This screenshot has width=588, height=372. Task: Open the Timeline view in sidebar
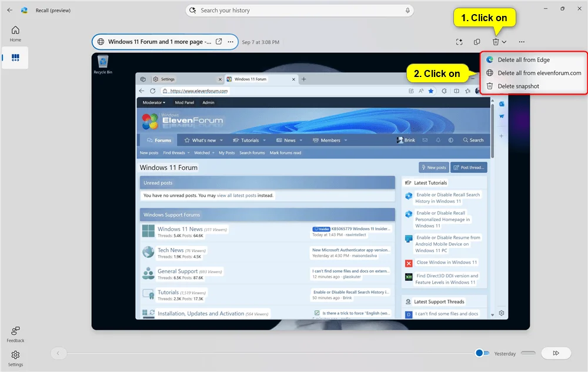coord(15,58)
